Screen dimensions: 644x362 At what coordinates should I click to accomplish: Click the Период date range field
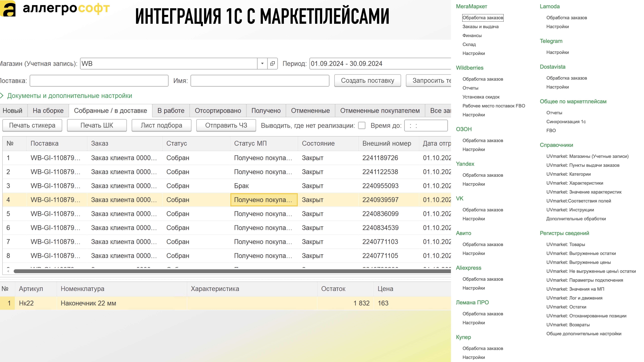(380, 63)
